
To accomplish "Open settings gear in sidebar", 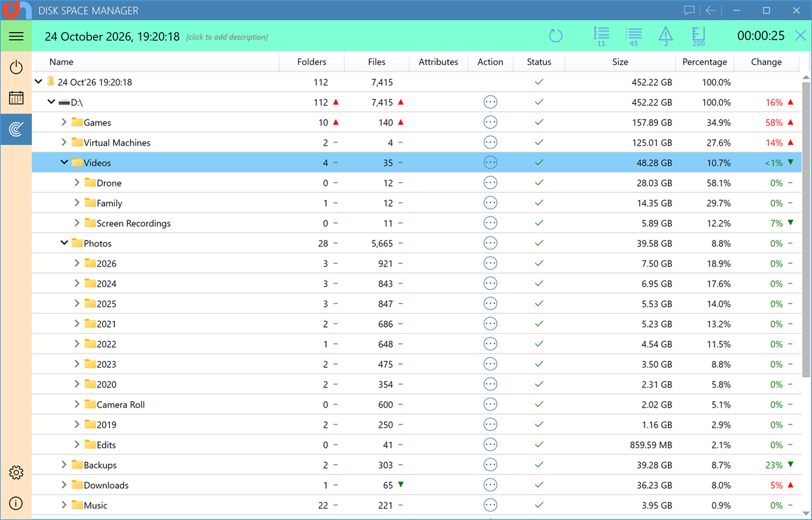I will (16, 473).
